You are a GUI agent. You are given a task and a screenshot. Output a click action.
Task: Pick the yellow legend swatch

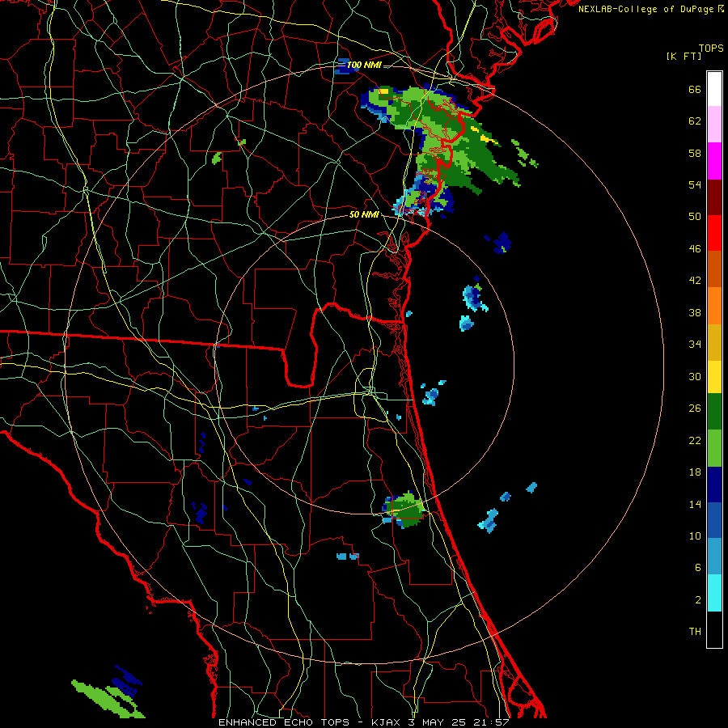[x=714, y=376]
